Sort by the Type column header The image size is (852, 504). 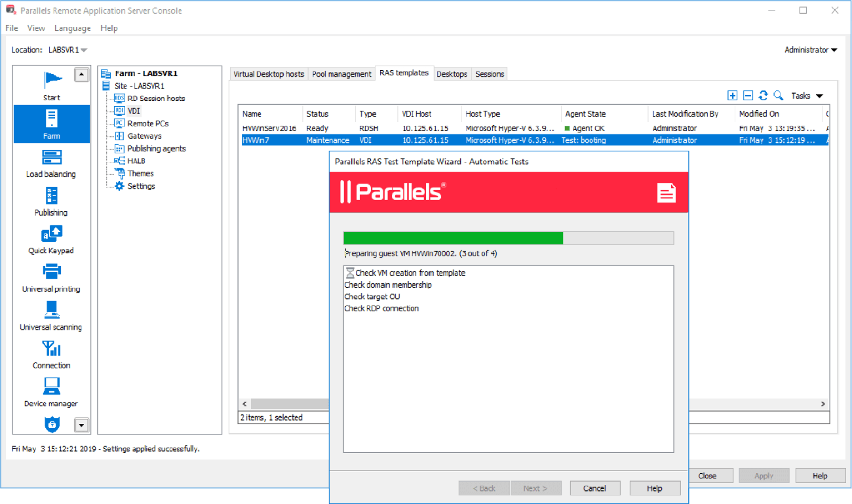pyautogui.click(x=377, y=114)
